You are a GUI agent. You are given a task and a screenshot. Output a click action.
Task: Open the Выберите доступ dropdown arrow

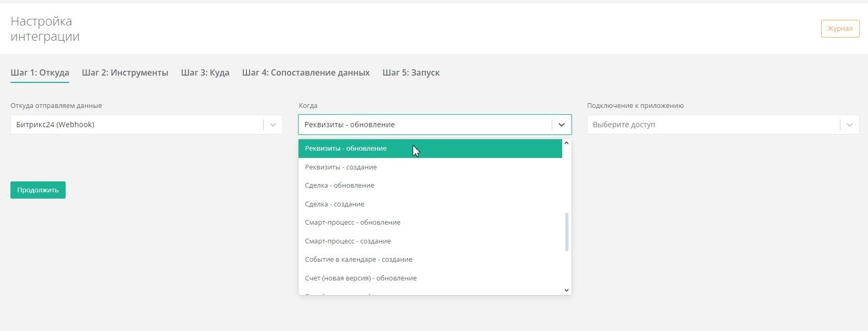849,125
